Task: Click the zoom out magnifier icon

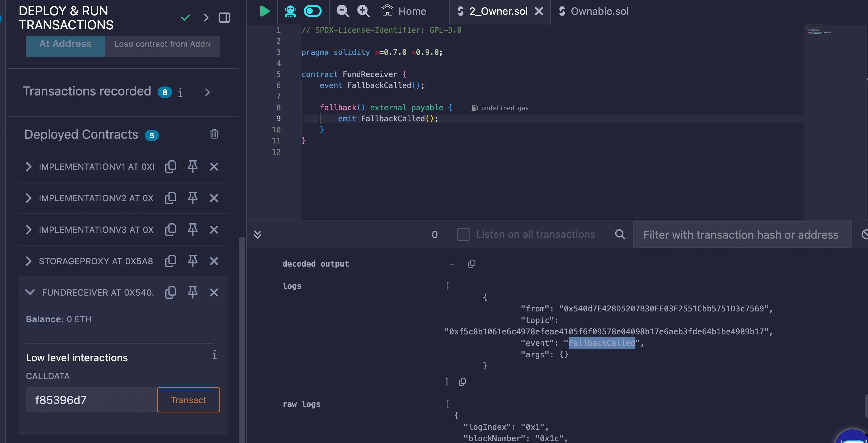Action: [x=343, y=11]
